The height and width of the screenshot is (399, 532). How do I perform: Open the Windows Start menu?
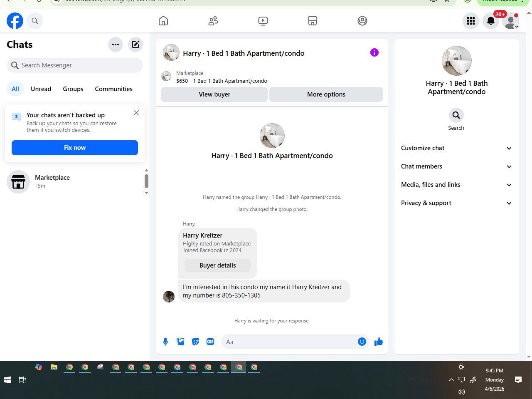7,380
